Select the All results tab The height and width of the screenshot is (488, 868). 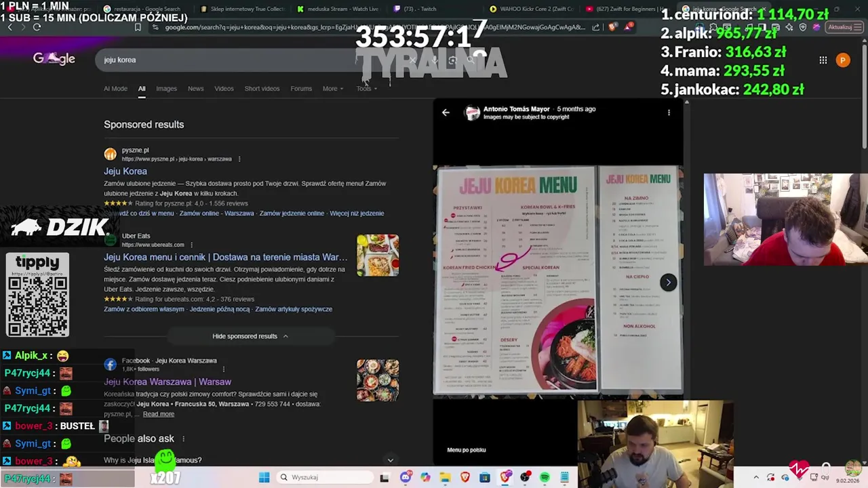pos(142,89)
